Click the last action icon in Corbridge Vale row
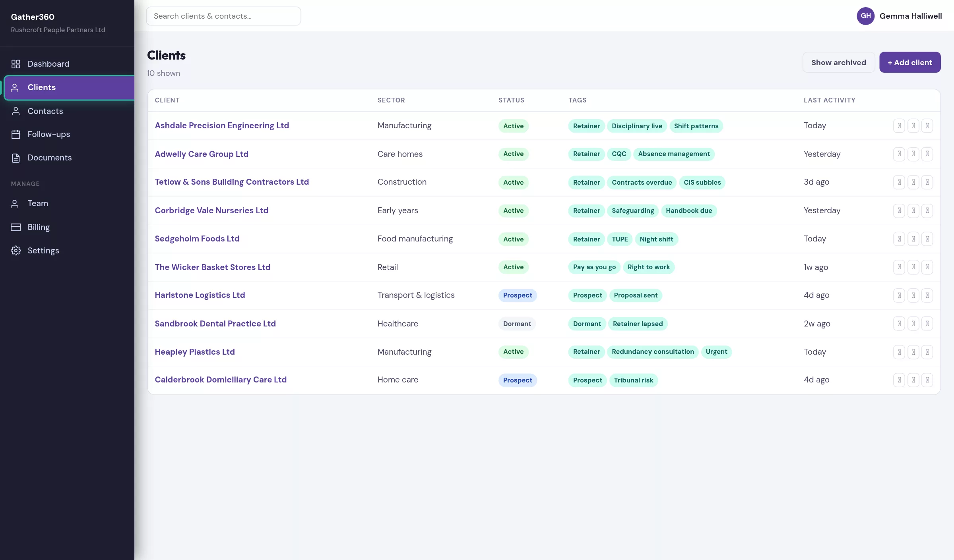This screenshot has width=954, height=560. tap(927, 210)
